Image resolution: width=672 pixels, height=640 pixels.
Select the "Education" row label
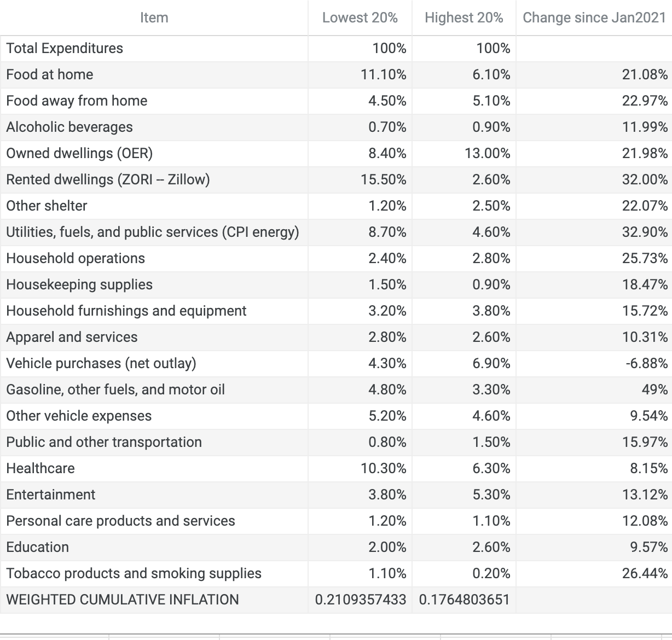pos(38,548)
